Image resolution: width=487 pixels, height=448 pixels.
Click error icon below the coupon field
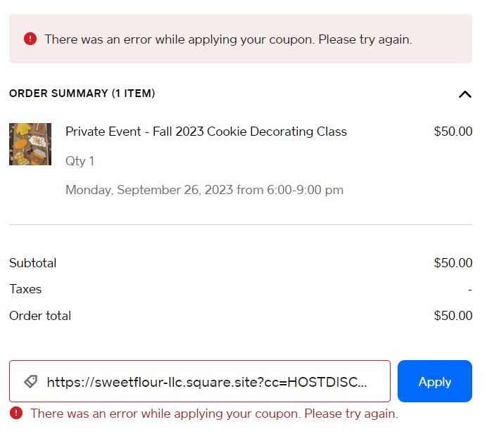(x=16, y=413)
